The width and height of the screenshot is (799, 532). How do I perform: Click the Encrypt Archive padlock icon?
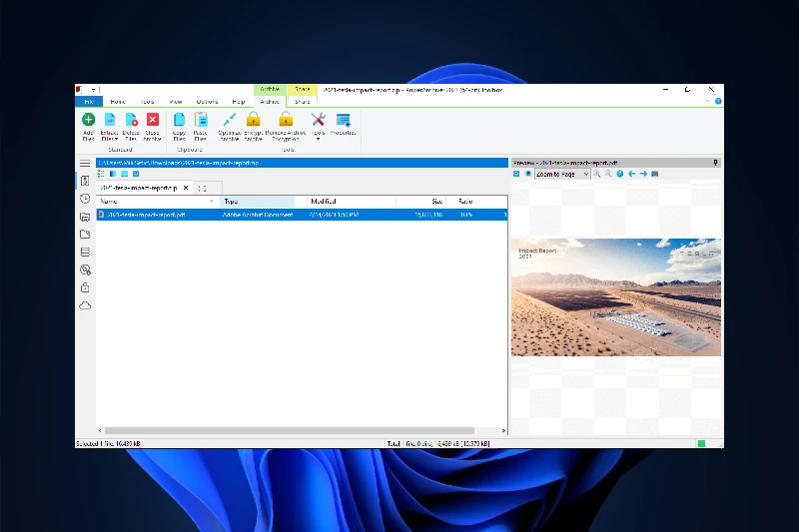[254, 120]
